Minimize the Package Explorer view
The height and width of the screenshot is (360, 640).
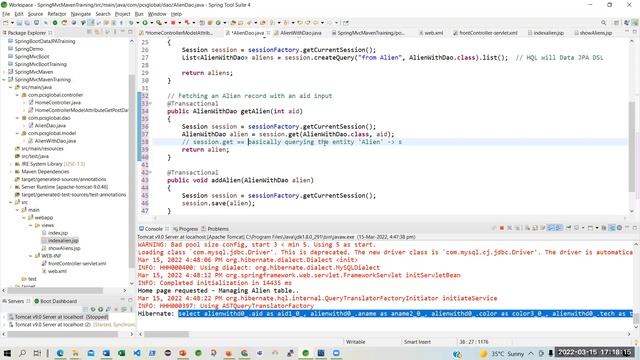(122, 32)
